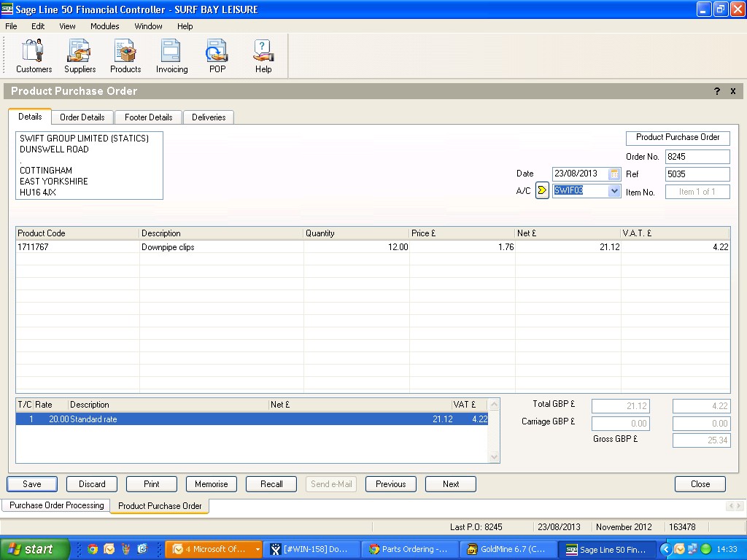
Task: Expand the A/C SWIF03 dropdown
Action: pos(614,191)
